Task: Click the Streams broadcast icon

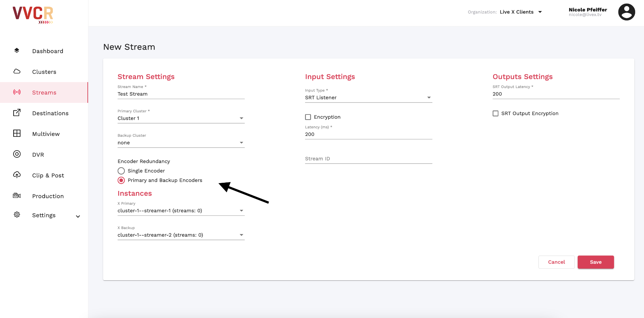Action: pyautogui.click(x=17, y=92)
